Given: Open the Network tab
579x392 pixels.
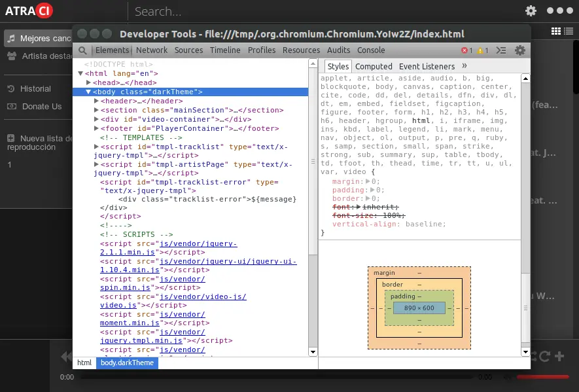Looking at the screenshot, I should 152,50.
